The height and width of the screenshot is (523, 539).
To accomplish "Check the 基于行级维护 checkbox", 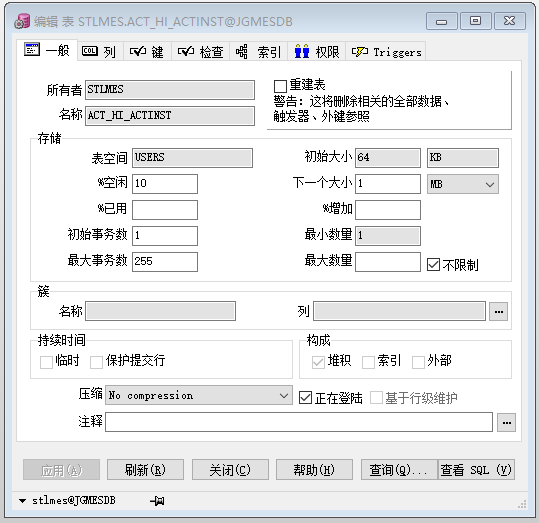I will [x=376, y=397].
